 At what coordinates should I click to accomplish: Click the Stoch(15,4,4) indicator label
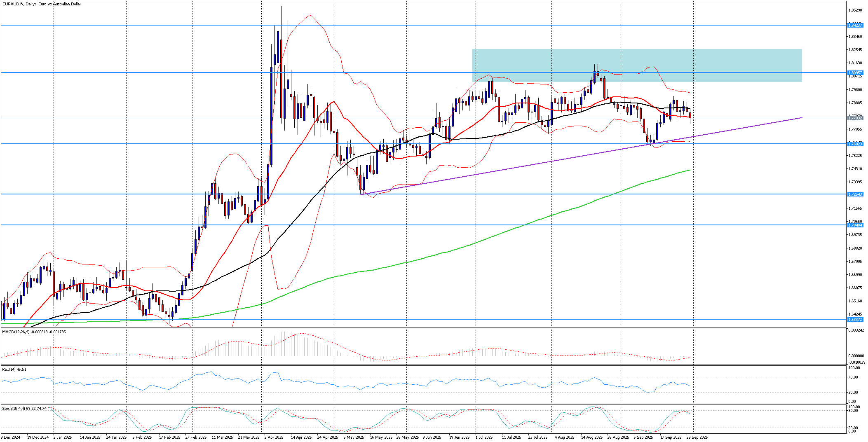point(24,409)
